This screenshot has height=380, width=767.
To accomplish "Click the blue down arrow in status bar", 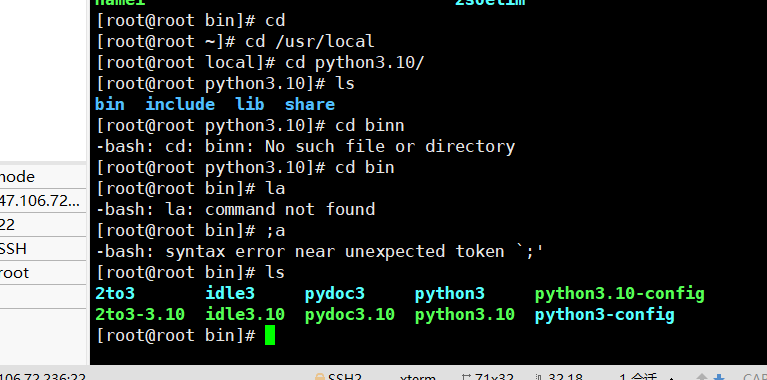I will click(719, 377).
